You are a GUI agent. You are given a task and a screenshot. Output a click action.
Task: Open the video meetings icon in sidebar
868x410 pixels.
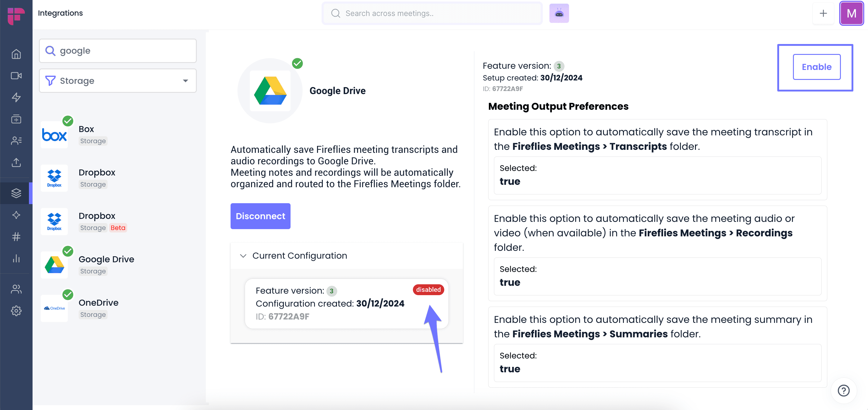pyautogui.click(x=16, y=76)
